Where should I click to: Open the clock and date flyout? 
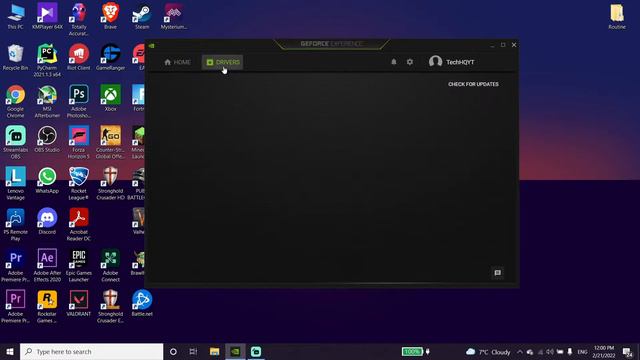604,351
